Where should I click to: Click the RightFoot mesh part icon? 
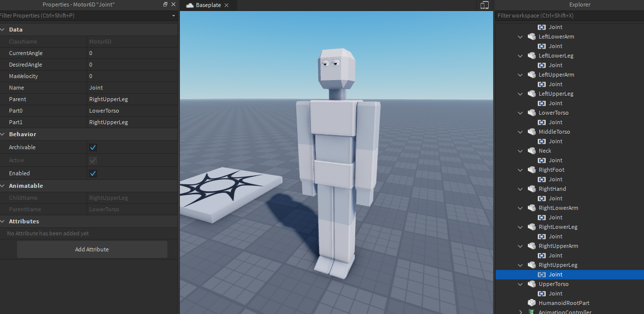point(532,170)
